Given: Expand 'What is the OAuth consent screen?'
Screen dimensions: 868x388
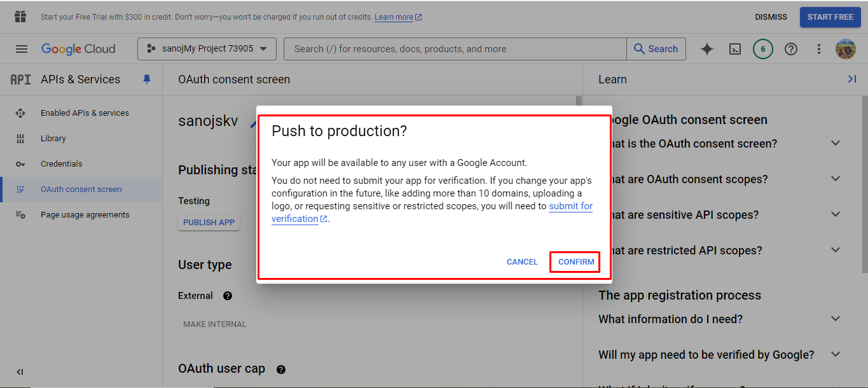Looking at the screenshot, I should (x=836, y=143).
